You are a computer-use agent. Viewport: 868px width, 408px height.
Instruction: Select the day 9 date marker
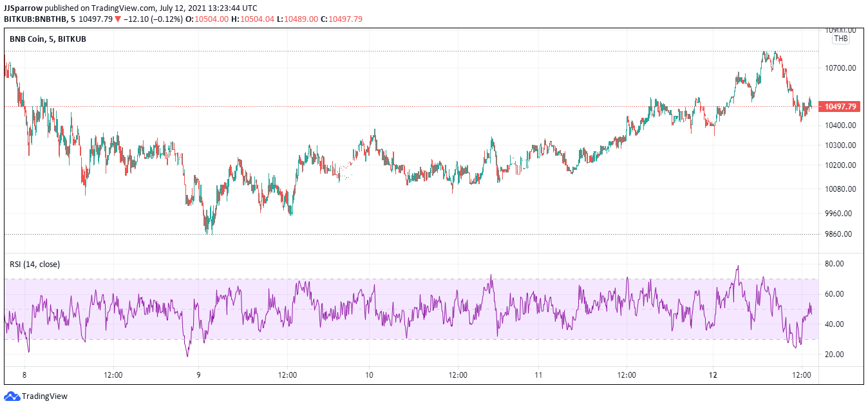pos(198,375)
